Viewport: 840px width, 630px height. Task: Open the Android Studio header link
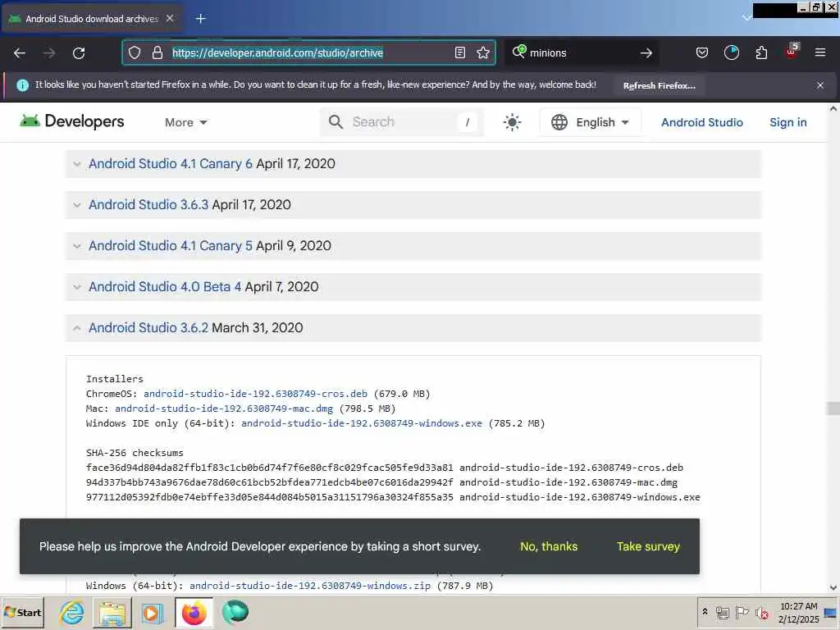click(x=702, y=122)
